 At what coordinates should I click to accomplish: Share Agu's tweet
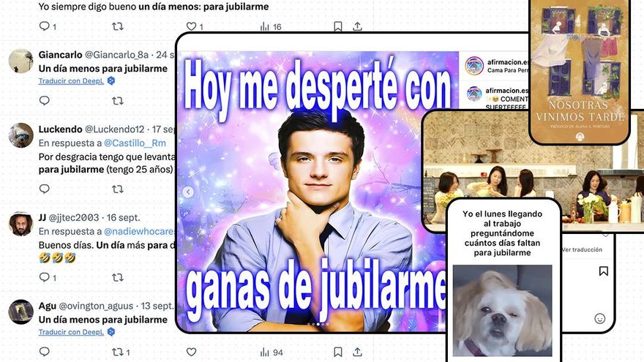[x=357, y=352]
